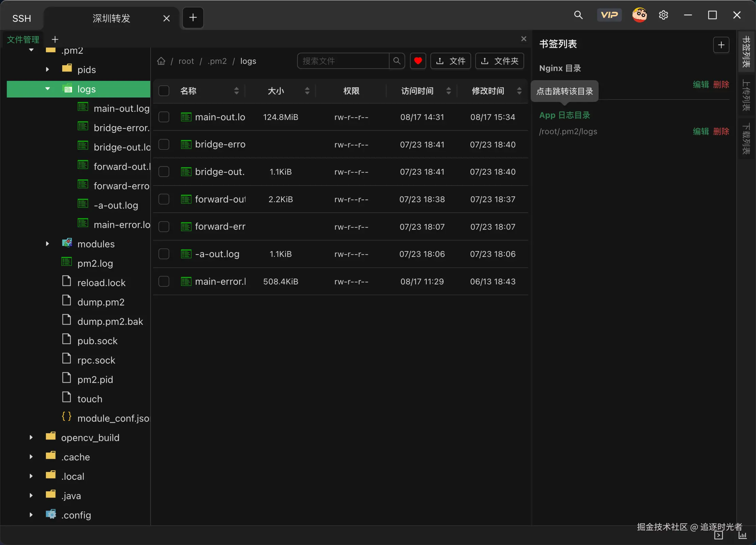This screenshot has height=545, width=756.
Task: Open the 下载列表 side tab
Action: 746,139
